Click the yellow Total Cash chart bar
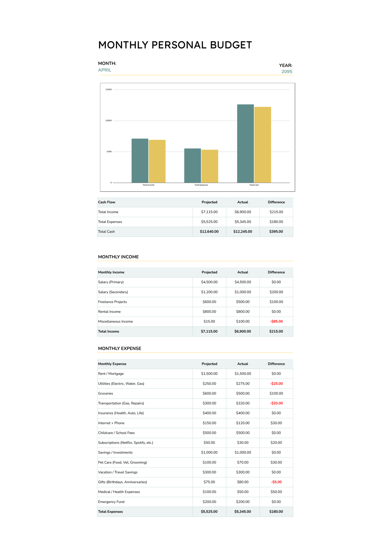Viewport: 392px width, 555px height. click(x=262, y=145)
